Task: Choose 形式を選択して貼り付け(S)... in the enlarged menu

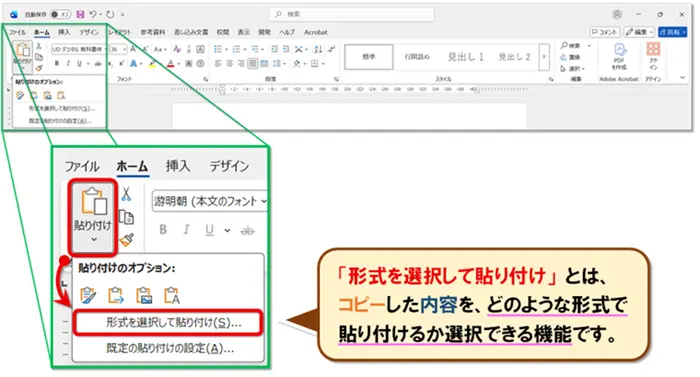Action: pyautogui.click(x=168, y=323)
